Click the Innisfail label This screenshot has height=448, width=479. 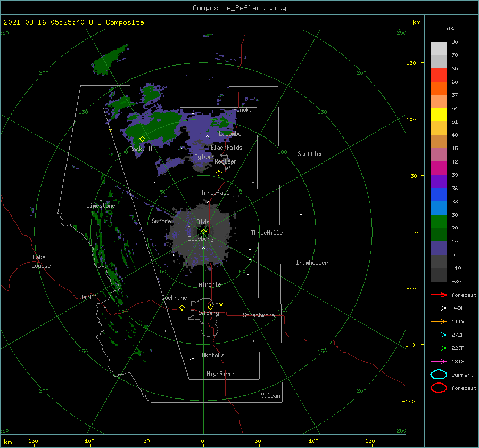click(x=215, y=193)
